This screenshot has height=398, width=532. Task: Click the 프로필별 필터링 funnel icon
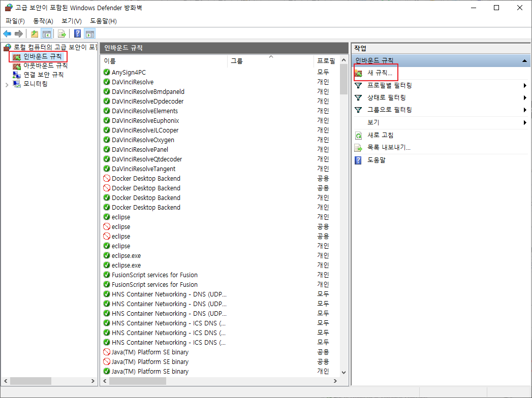(x=358, y=85)
